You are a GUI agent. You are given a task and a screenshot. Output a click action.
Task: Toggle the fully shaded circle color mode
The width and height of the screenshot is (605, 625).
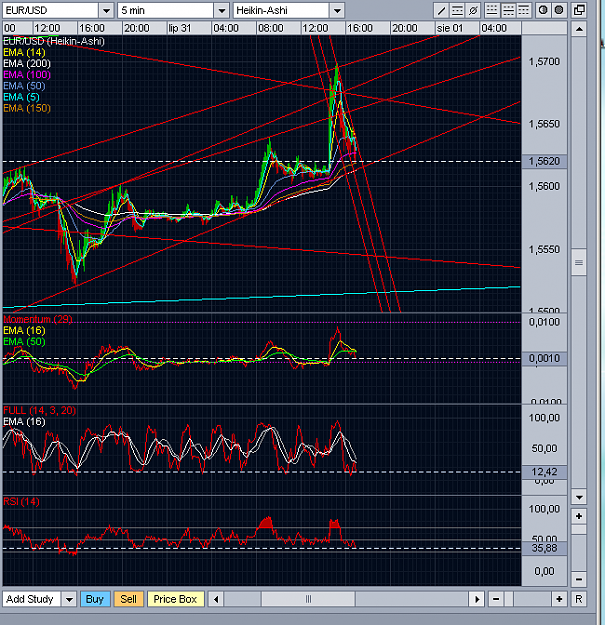(x=559, y=10)
